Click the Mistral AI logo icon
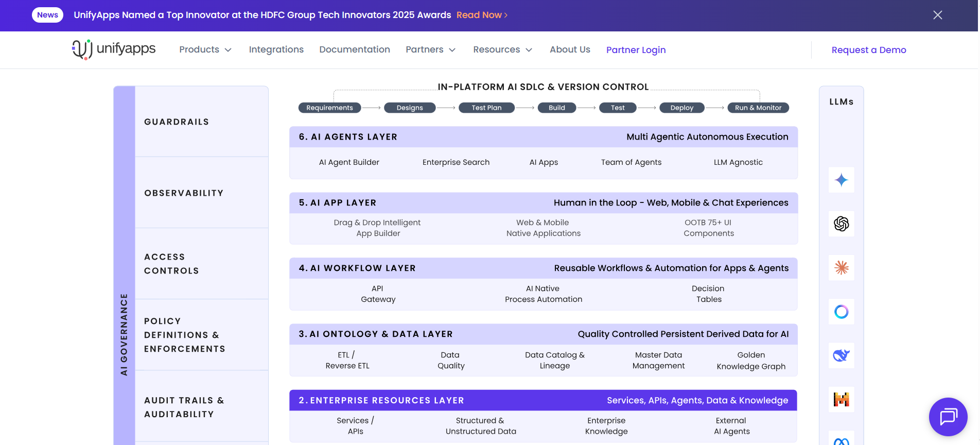The image size is (980, 445). [841, 399]
